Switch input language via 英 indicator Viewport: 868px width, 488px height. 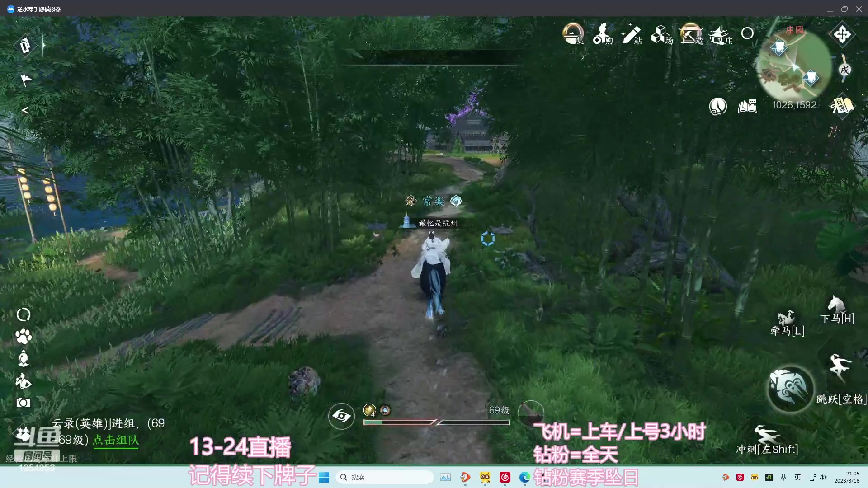798,477
